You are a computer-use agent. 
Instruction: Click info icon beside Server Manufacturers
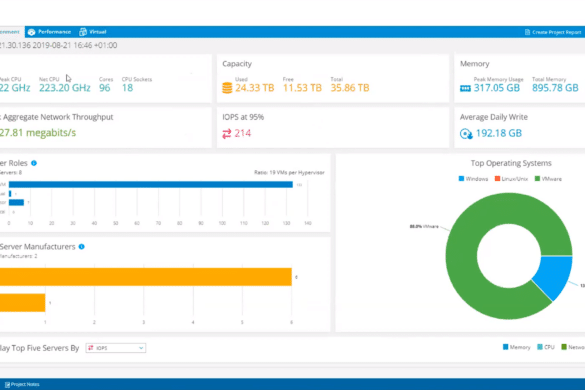tap(82, 247)
